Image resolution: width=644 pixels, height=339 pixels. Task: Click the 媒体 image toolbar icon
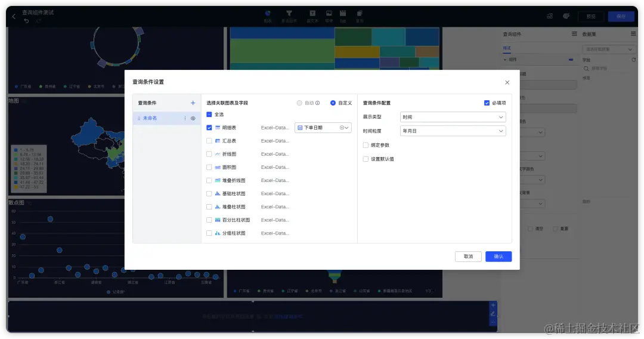329,14
